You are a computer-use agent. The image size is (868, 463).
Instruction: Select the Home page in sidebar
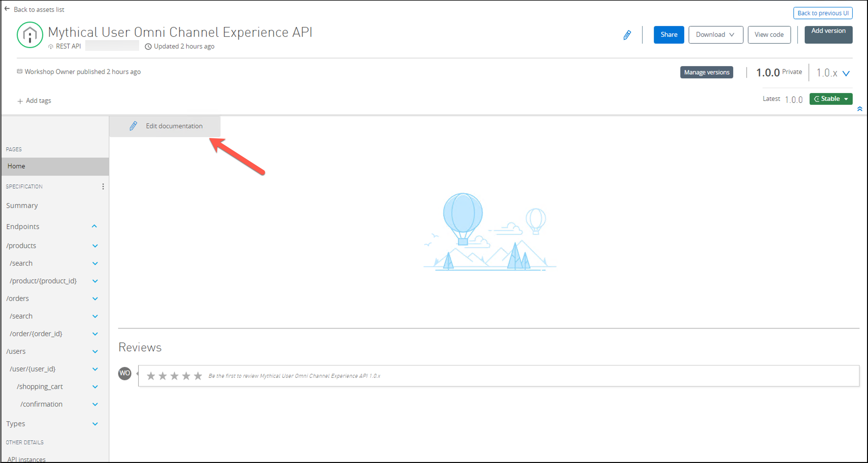point(16,166)
